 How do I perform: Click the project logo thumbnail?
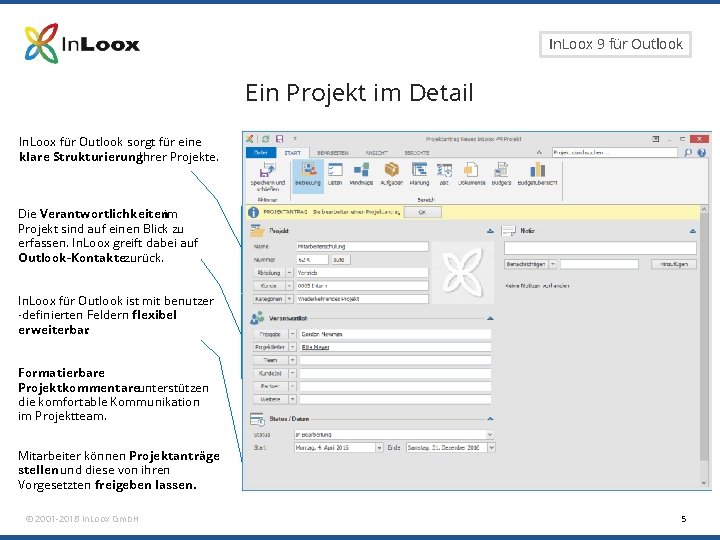pos(463,273)
